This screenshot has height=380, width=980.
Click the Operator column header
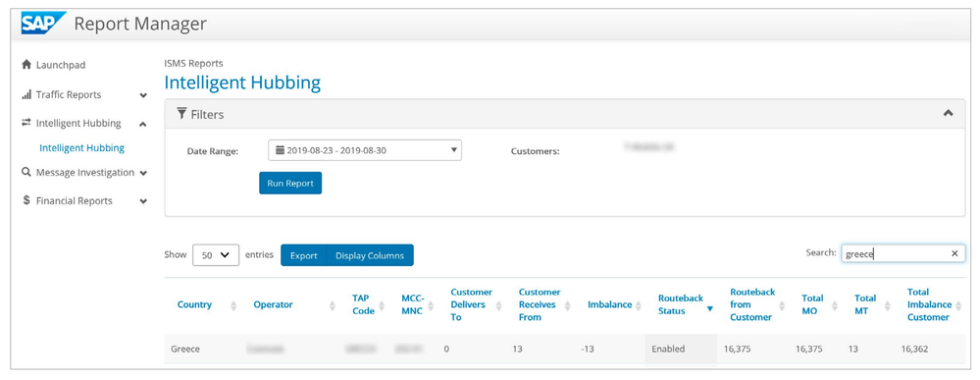[273, 304]
